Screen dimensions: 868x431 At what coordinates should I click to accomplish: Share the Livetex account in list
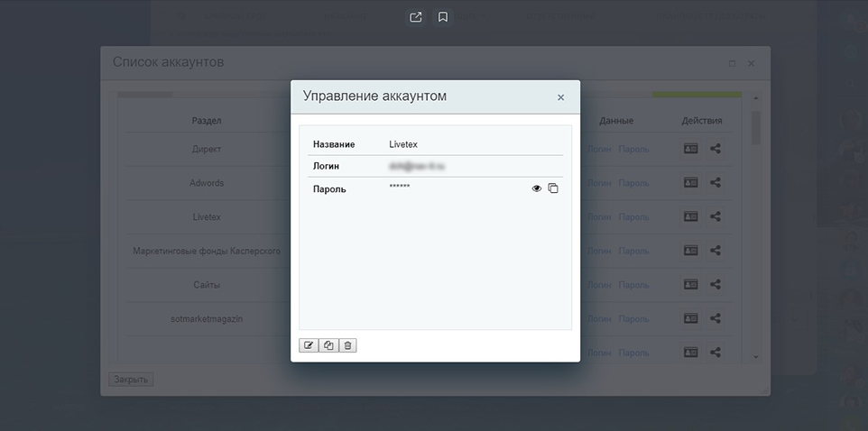[716, 217]
